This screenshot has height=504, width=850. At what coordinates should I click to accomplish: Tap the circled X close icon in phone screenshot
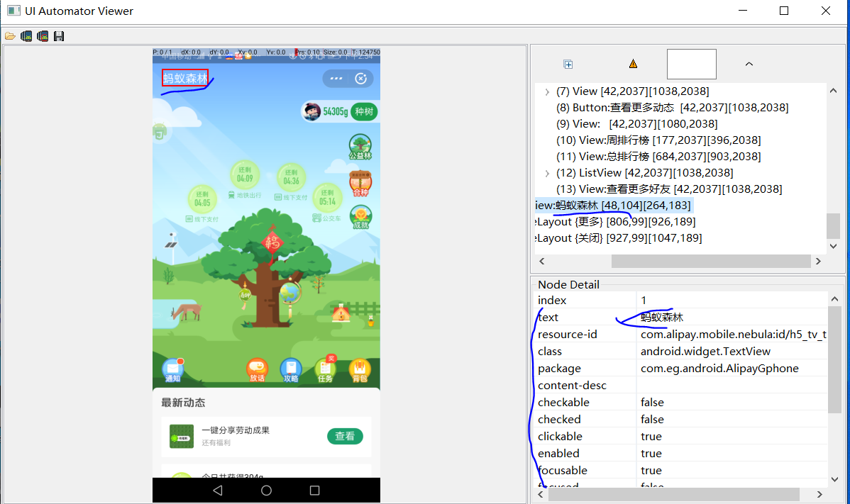(361, 79)
